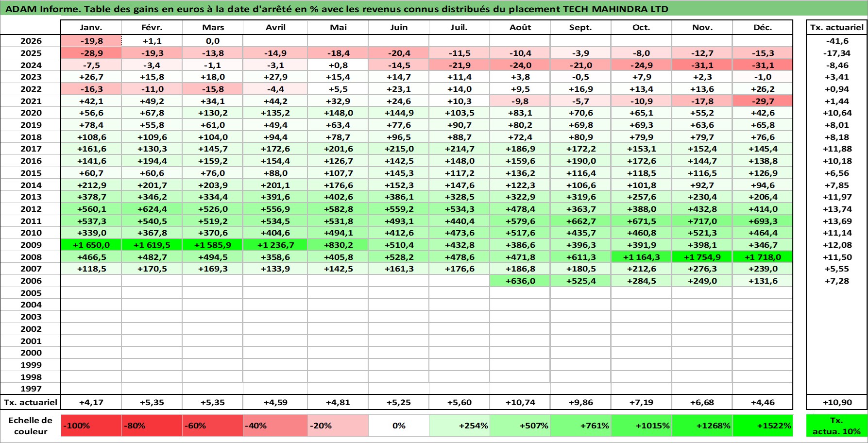Click the cell showing +212,9
868x443 pixels.
[91, 185]
